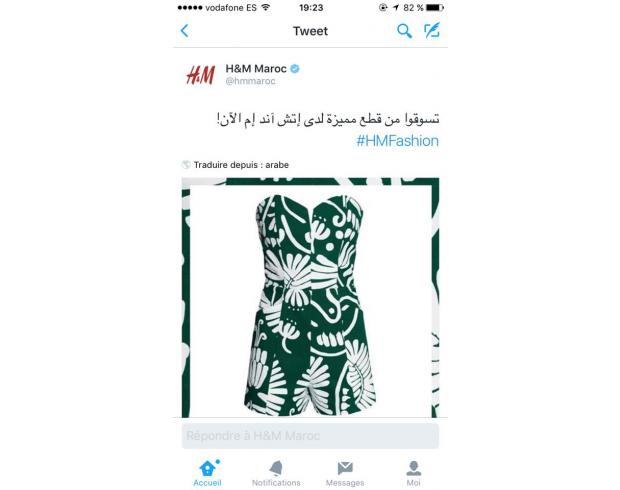This screenshot has width=620, height=490.
Task: Go to the Accueil home tab
Action: pos(207,473)
